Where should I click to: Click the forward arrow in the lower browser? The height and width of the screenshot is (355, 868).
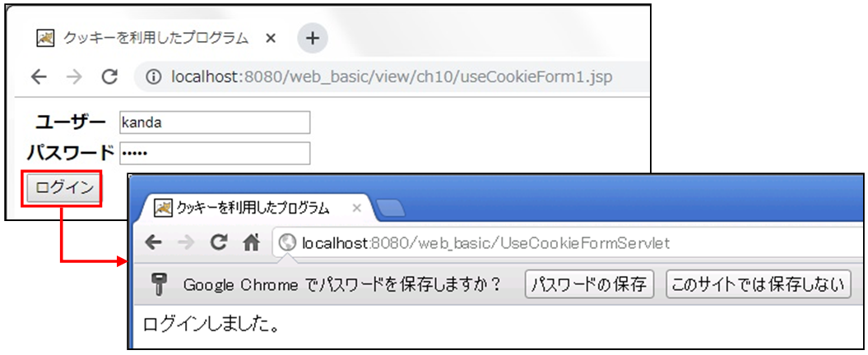pos(186,242)
